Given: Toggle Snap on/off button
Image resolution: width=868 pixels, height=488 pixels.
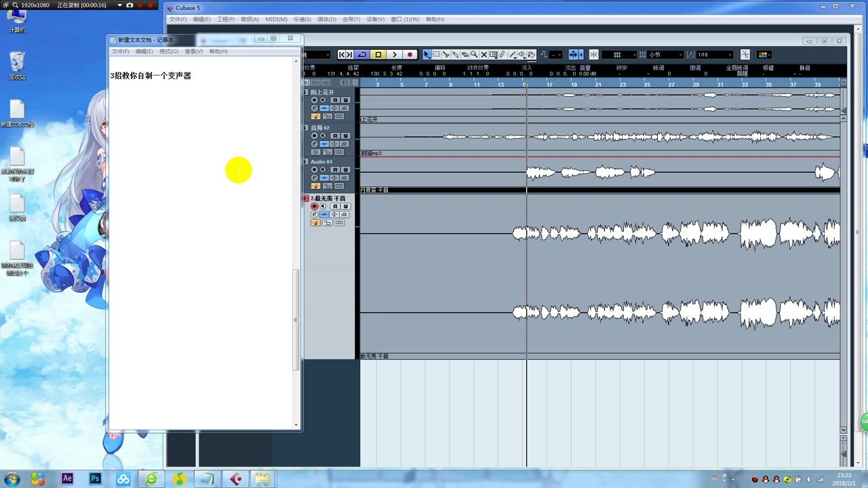Looking at the screenshot, I should coord(593,54).
